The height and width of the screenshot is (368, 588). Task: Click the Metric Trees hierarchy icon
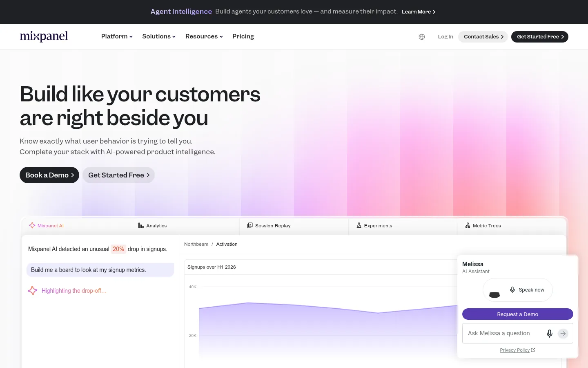tap(468, 225)
